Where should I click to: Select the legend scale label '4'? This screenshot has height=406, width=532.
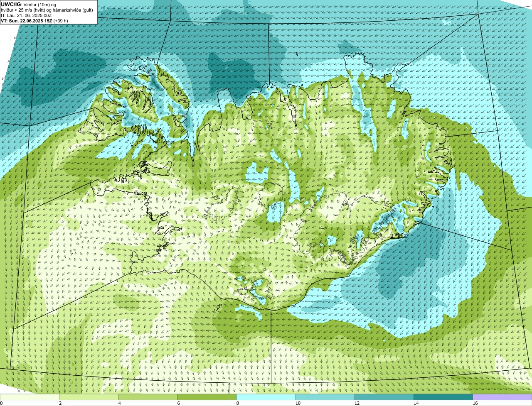coord(119,403)
